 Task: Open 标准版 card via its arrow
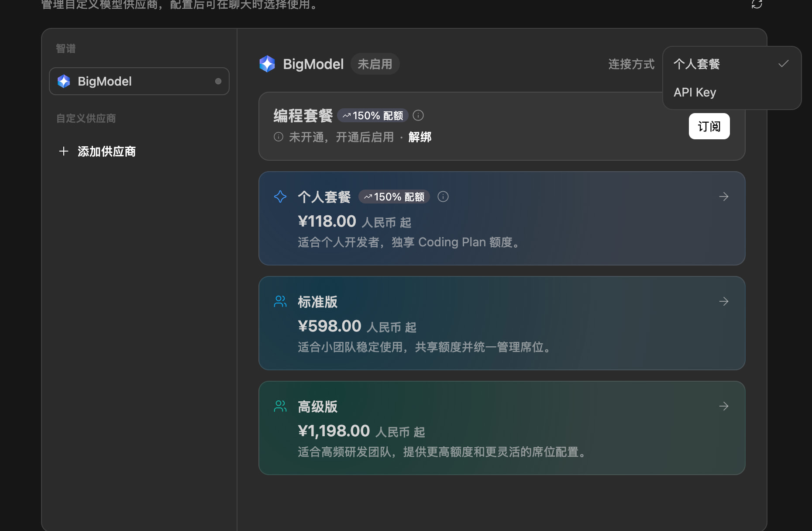724,301
